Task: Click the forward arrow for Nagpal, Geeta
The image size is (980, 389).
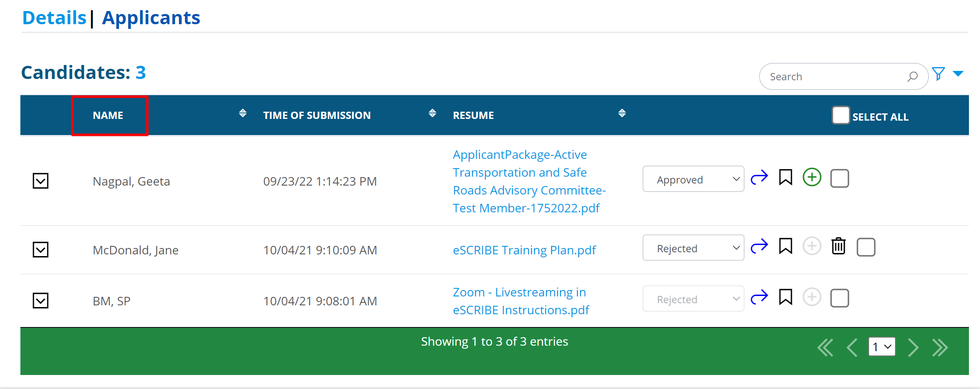Action: [x=759, y=178]
